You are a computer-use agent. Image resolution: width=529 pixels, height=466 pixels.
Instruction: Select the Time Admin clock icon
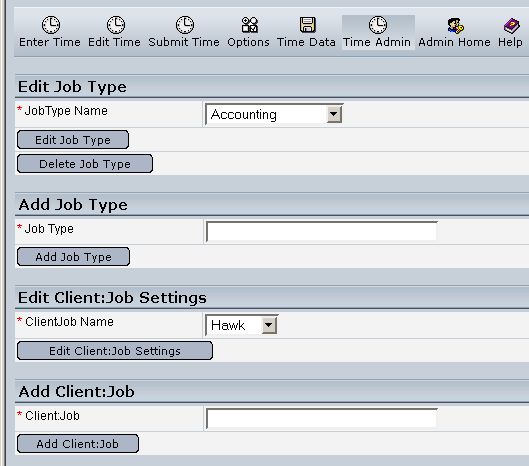coord(378,25)
